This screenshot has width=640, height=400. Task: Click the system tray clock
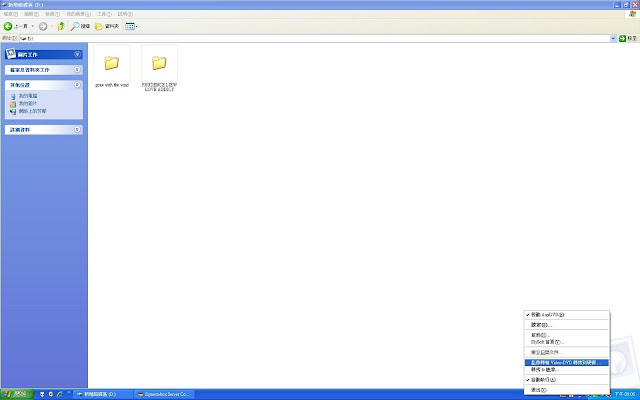(625, 394)
